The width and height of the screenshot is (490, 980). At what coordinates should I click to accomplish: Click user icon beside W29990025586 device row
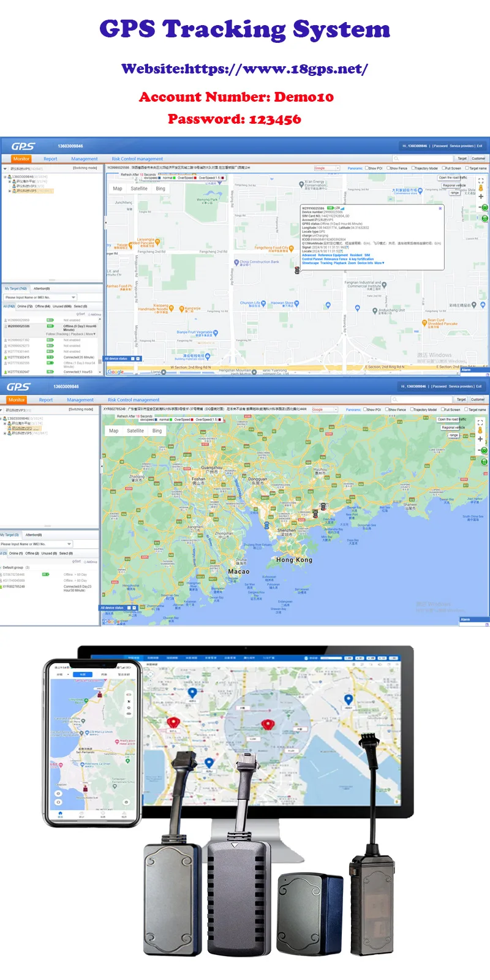click(6, 326)
